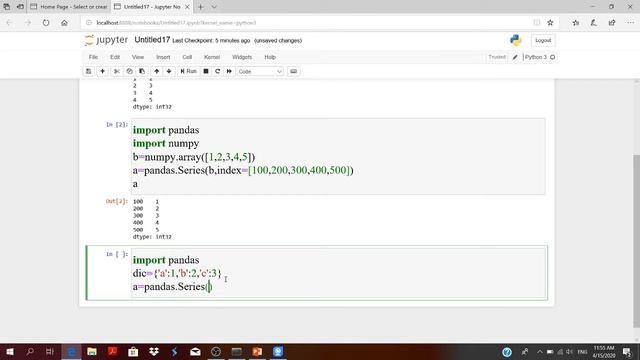Click the Out[2] series output text

click(152, 219)
